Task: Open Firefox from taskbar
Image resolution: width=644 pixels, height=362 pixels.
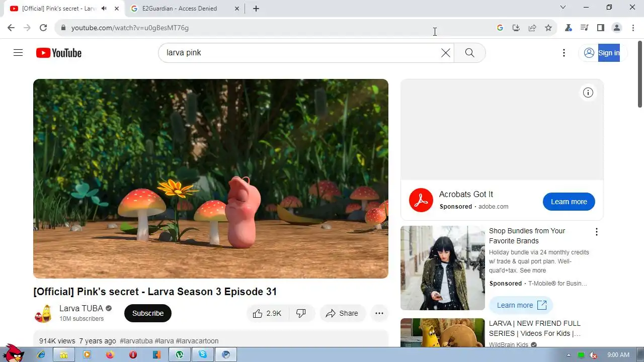Action: pyautogui.click(x=110, y=354)
